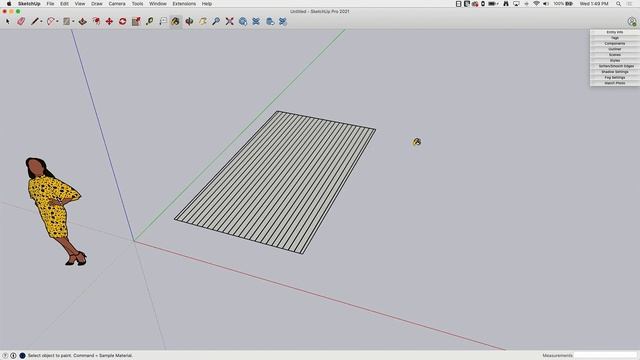Select the Paint Bucket tool
The image size is (640, 360).
pos(176,21)
